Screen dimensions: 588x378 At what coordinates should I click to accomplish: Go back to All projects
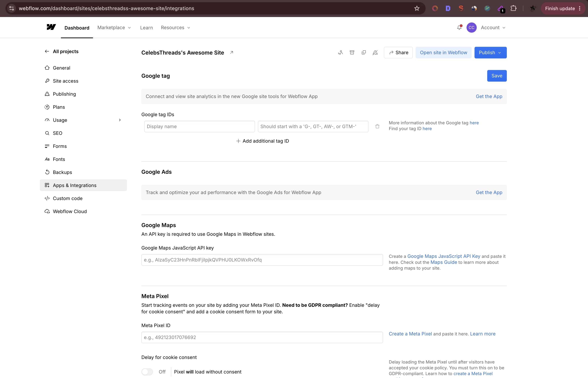coord(61,51)
